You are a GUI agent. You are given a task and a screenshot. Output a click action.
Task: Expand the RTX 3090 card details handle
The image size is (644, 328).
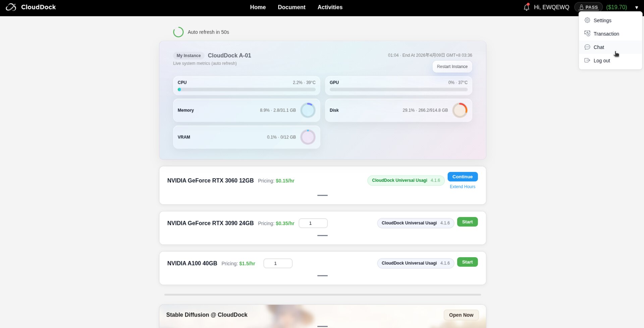322,235
